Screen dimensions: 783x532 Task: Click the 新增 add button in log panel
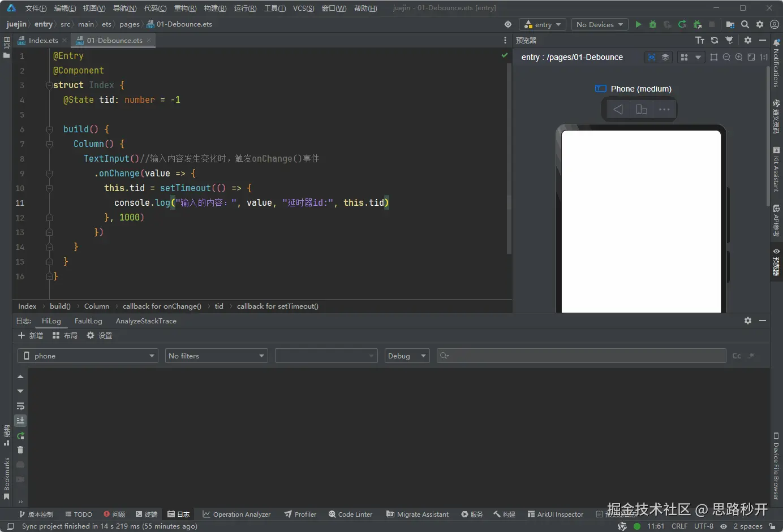(31, 335)
